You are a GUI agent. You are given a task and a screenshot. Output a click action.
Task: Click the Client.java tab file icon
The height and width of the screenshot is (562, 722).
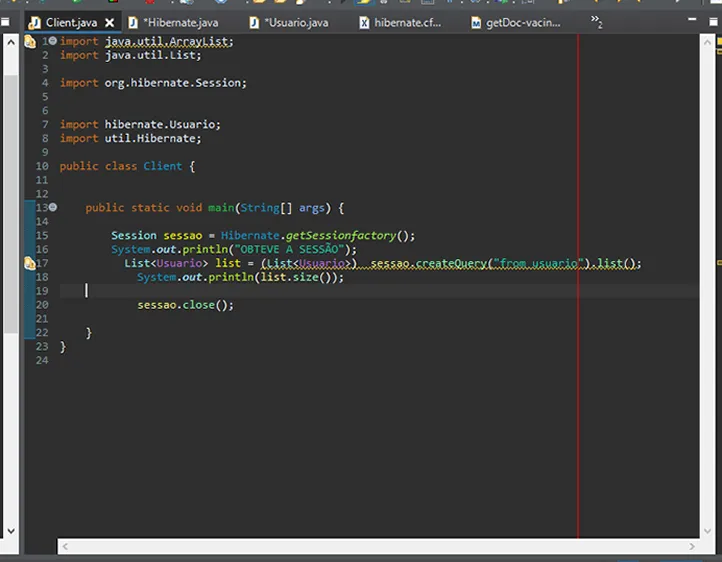coord(35,22)
